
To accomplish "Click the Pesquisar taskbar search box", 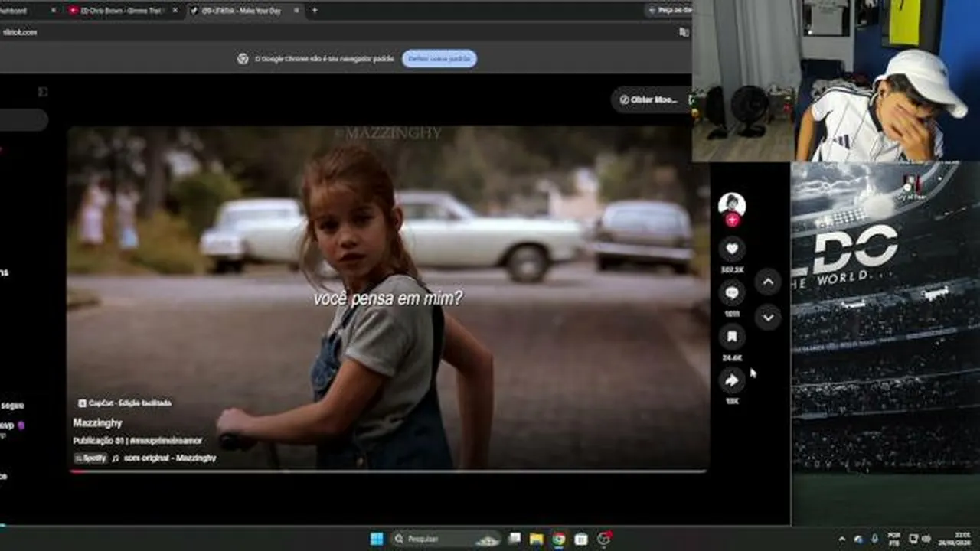I will [x=446, y=539].
